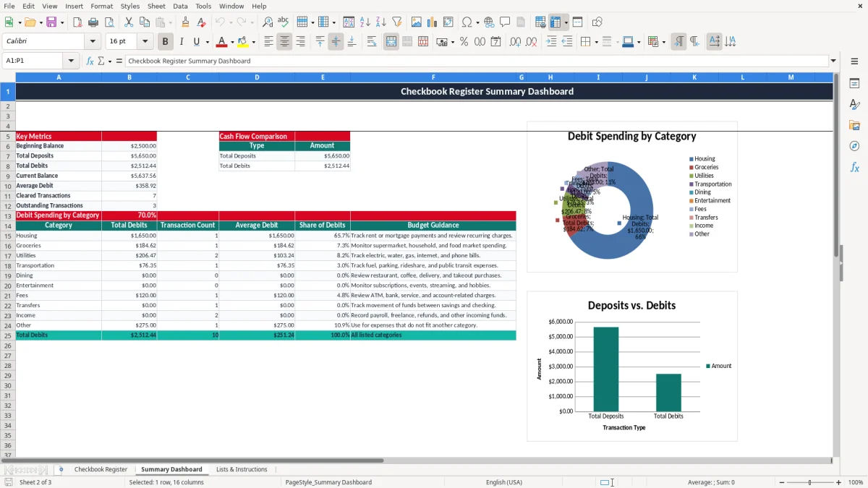Toggle the AutoFilter funnel icon
The image size is (868, 488).
click(396, 22)
